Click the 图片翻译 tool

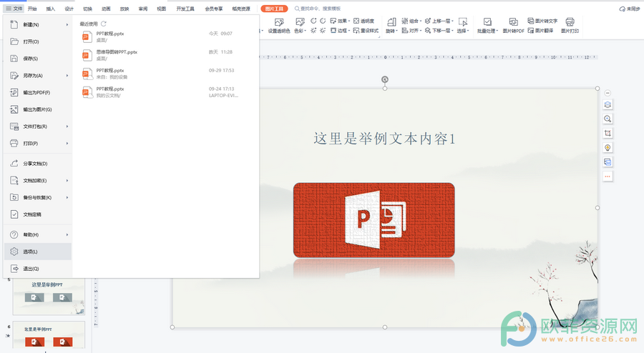tap(540, 31)
